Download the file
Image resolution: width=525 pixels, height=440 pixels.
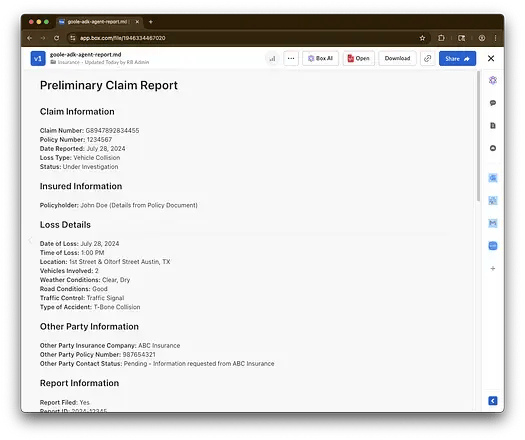pos(397,58)
